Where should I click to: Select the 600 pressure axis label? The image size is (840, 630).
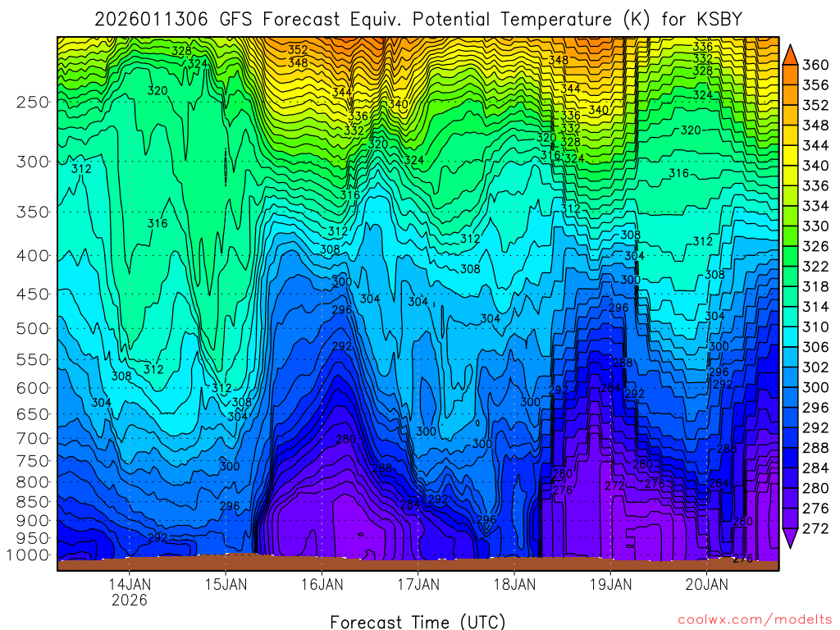33,388
